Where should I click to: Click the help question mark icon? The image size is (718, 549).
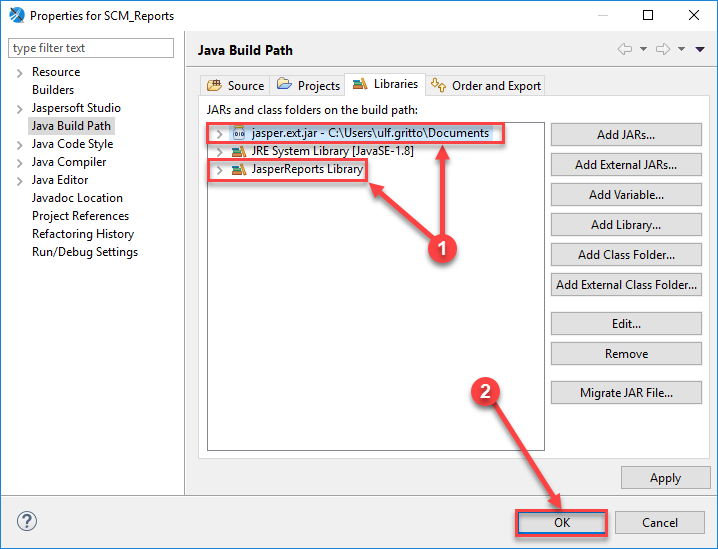pos(27,521)
